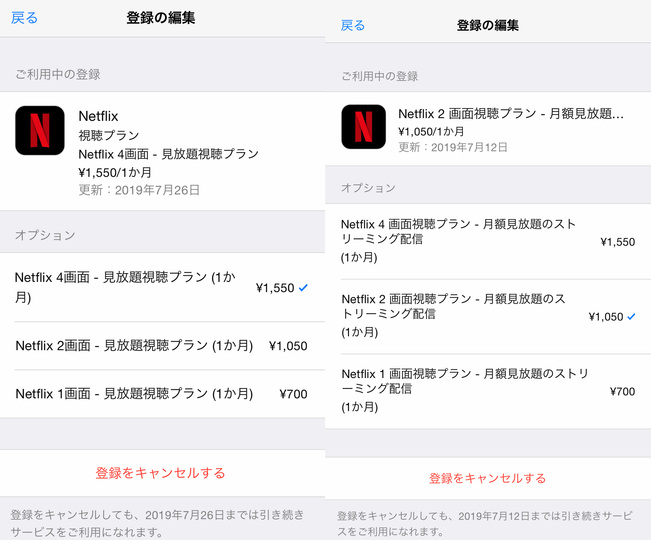Viewport: 651px width, 540px height.
Task: Select Netflix 1画面 見放題視聴プラン ¥700 option
Action: click(162, 394)
